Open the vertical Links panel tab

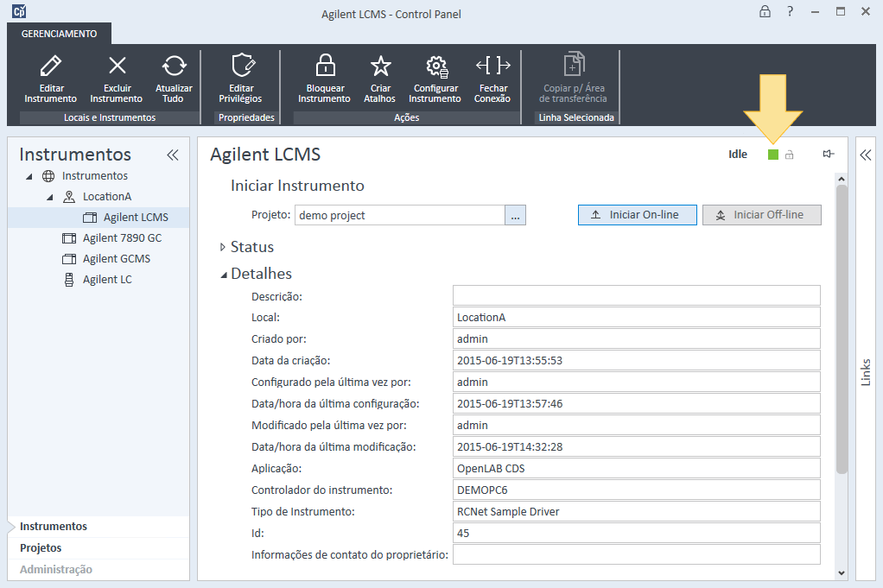[866, 372]
